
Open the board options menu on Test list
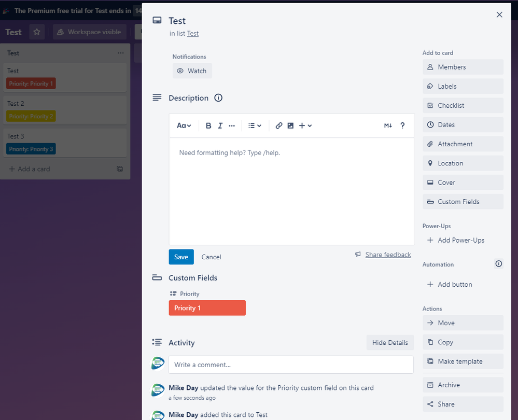(121, 53)
